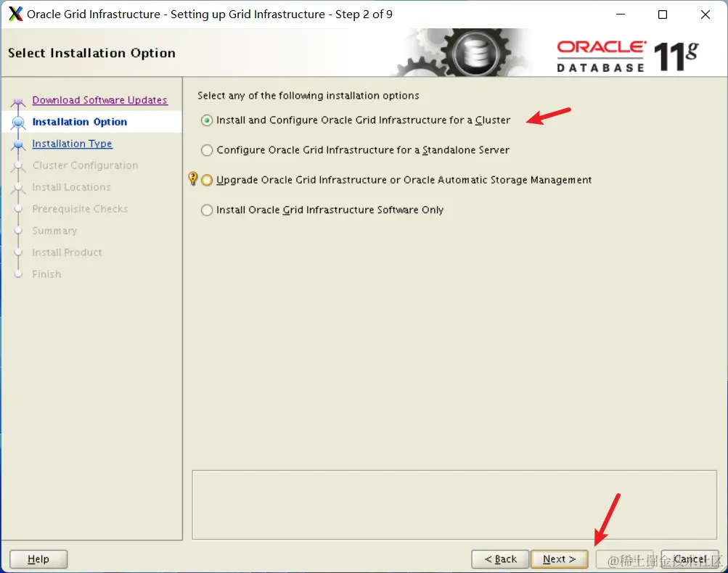
Task: Click the X11 app icon in title bar
Action: click(15, 14)
